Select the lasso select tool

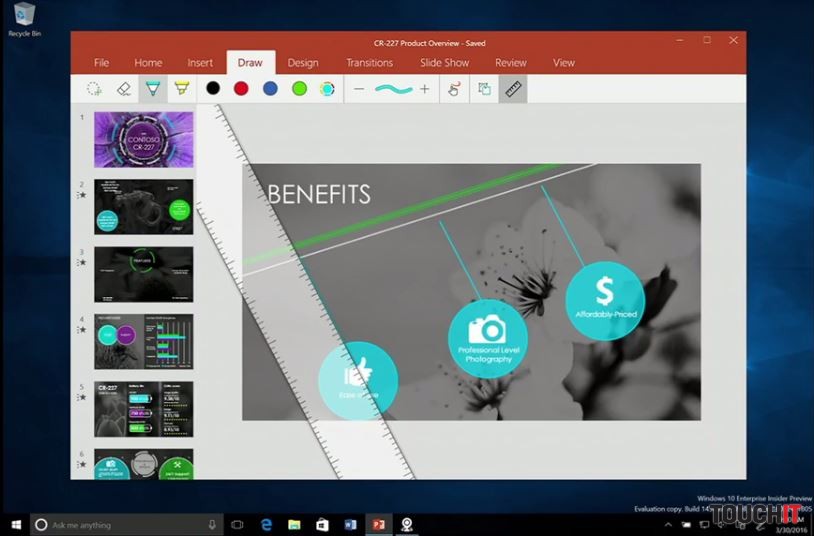tap(94, 89)
